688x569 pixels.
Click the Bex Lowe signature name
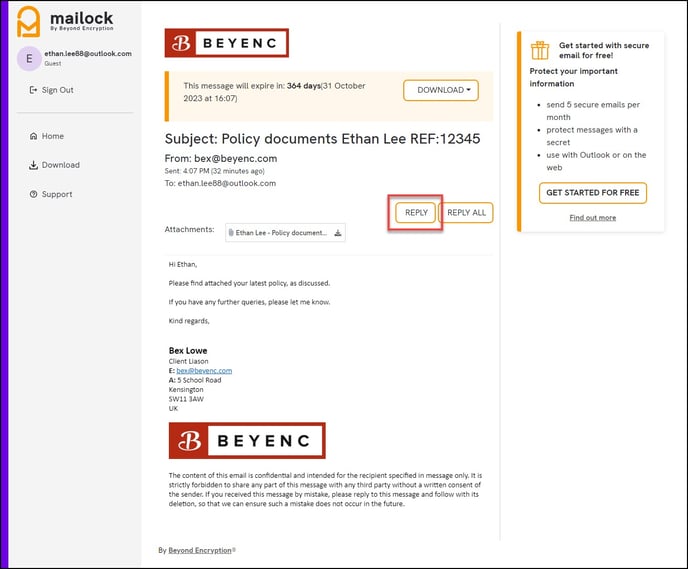coord(188,351)
